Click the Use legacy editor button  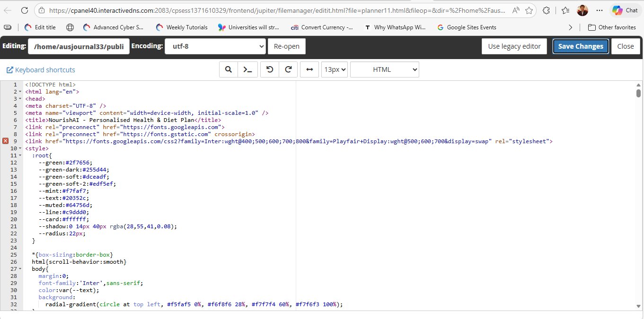[514, 46]
